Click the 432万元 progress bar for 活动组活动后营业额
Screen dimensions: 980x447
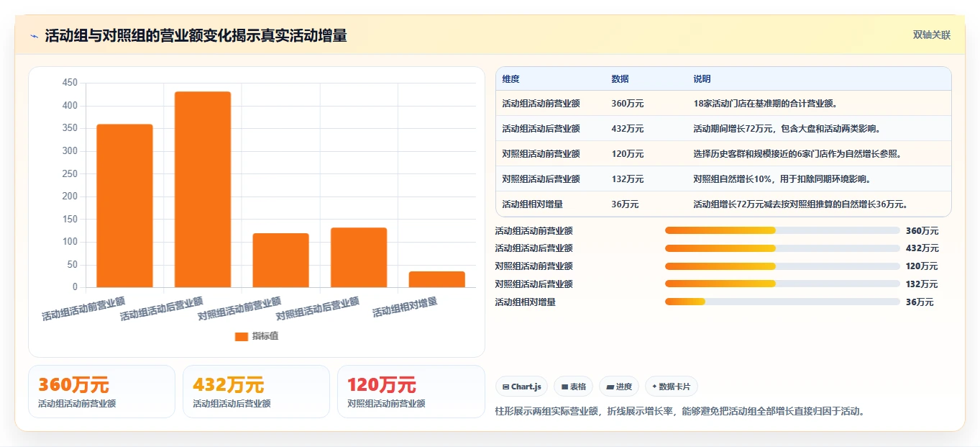pos(782,248)
